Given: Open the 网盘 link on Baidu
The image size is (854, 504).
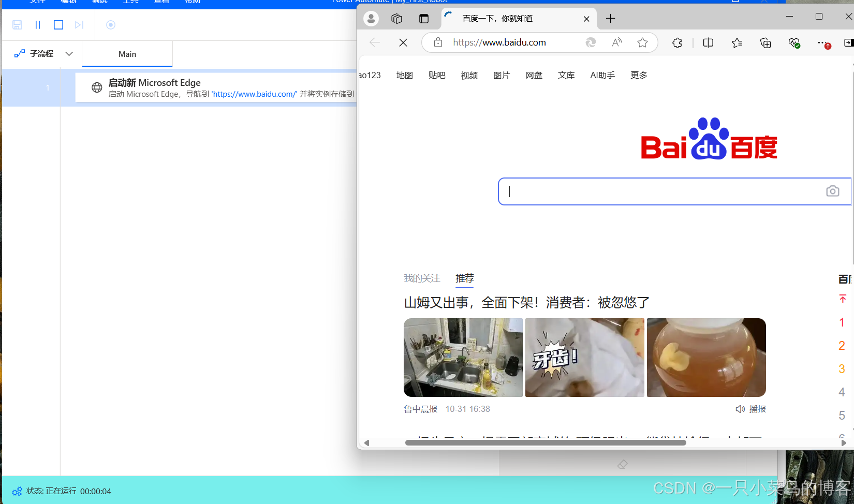Looking at the screenshot, I should tap(534, 76).
